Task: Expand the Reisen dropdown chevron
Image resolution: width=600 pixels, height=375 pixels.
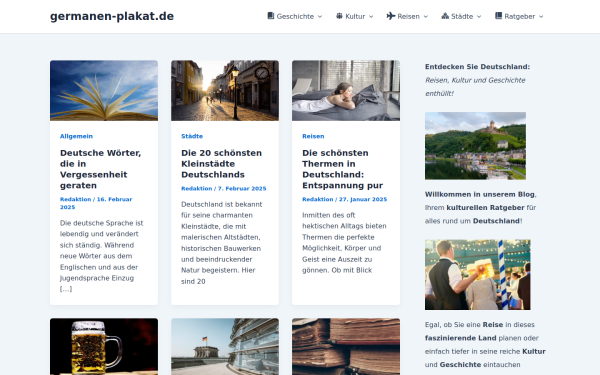Action: pos(426,16)
